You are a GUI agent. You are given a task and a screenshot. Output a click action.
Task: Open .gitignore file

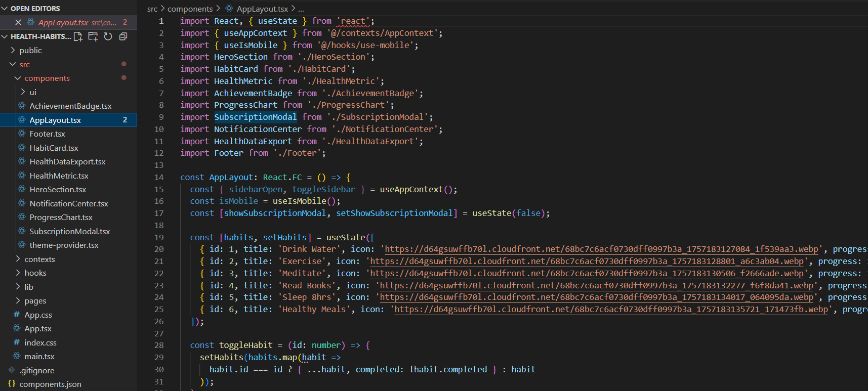point(36,370)
